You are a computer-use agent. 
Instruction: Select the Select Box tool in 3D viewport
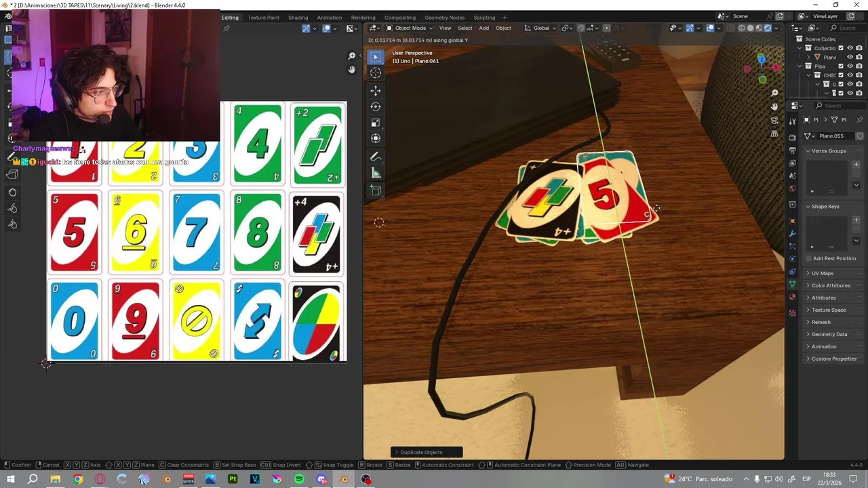[x=376, y=57]
